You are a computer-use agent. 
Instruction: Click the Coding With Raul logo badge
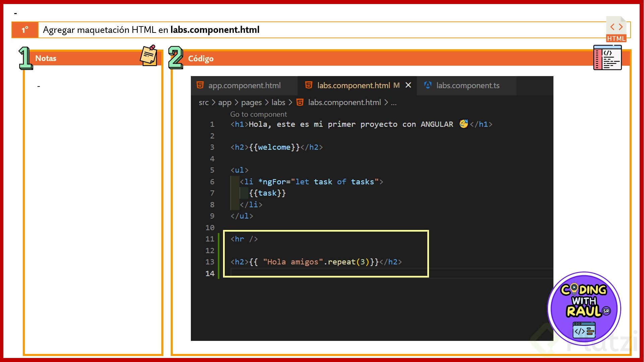coord(584,308)
